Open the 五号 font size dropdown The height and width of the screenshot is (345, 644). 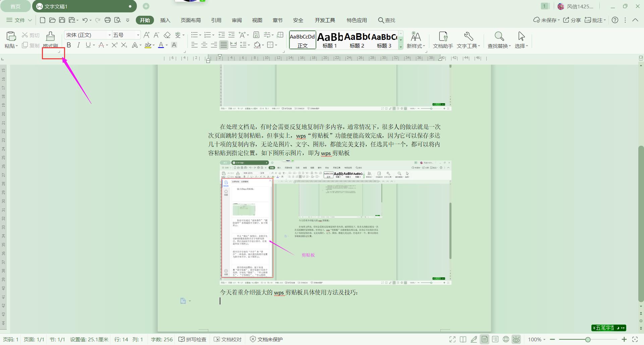[138, 35]
